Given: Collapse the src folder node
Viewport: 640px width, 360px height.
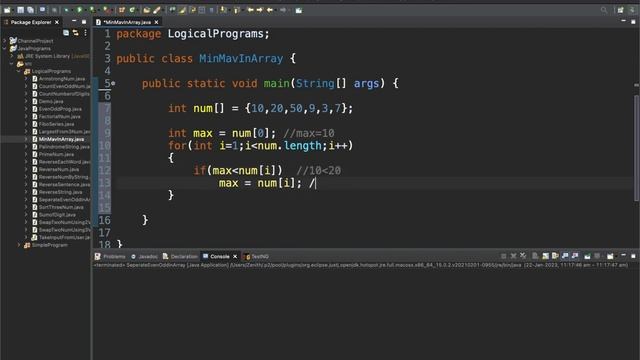Looking at the screenshot, I should pos(12,64).
